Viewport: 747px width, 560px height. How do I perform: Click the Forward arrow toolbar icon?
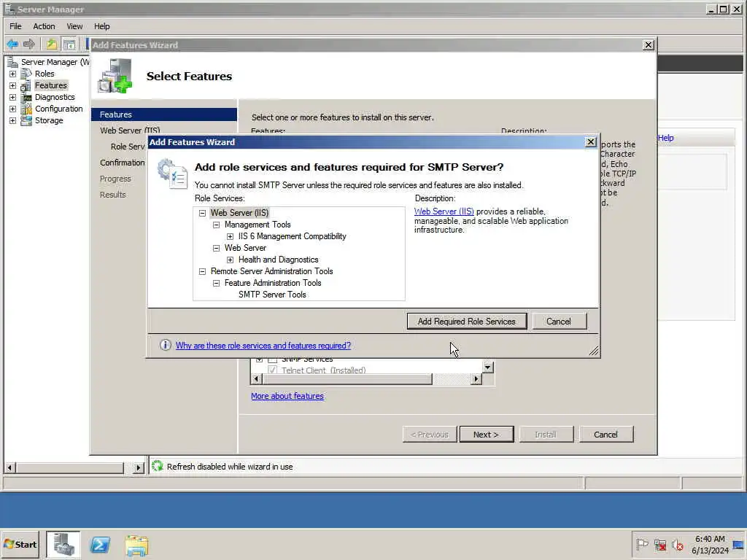(x=29, y=44)
